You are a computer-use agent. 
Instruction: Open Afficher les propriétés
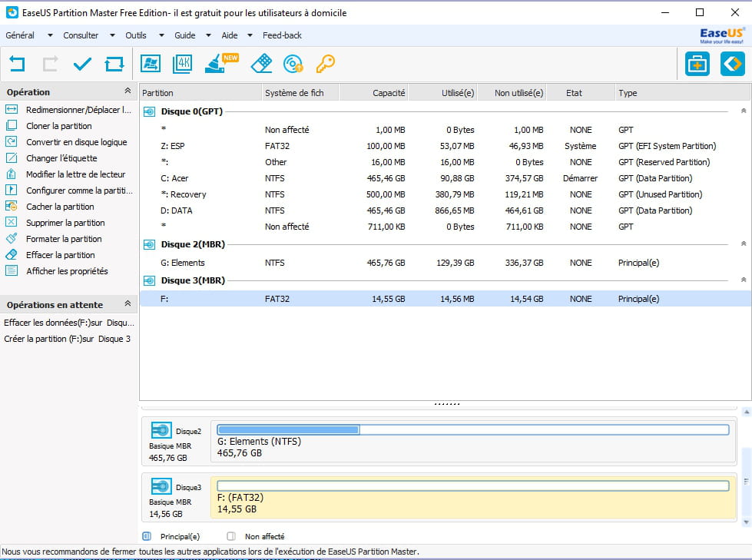coord(67,271)
